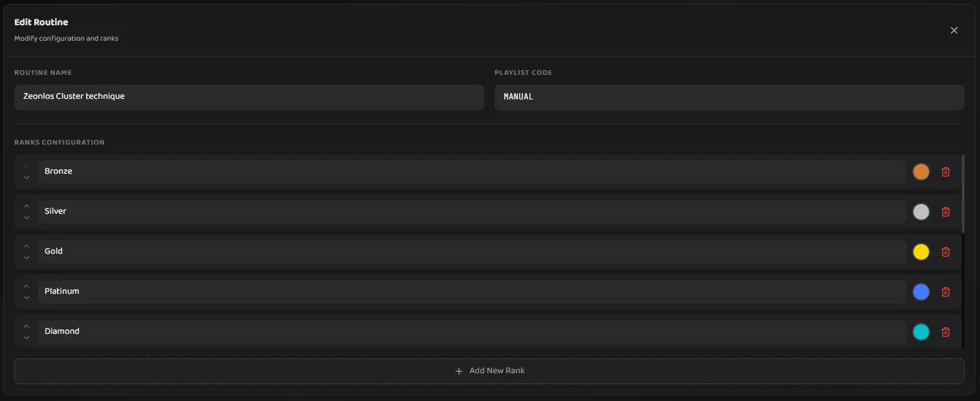Open the Diamond cyan color swatch
Viewport: 980px width, 401px height.
(921, 332)
